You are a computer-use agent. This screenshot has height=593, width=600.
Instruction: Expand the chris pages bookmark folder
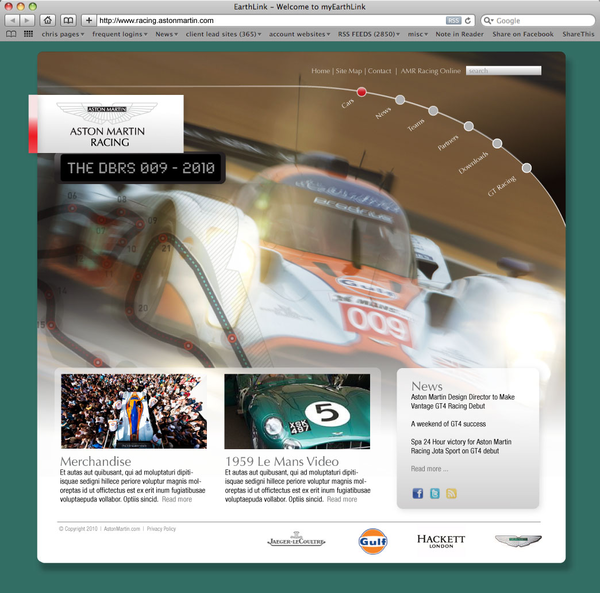point(63,34)
